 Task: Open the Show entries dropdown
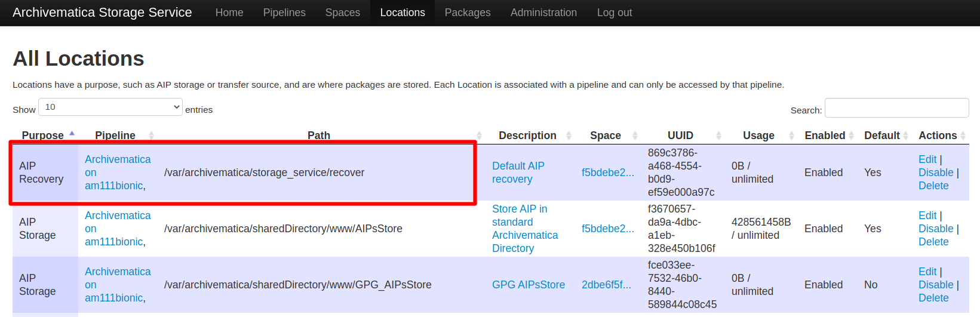110,107
